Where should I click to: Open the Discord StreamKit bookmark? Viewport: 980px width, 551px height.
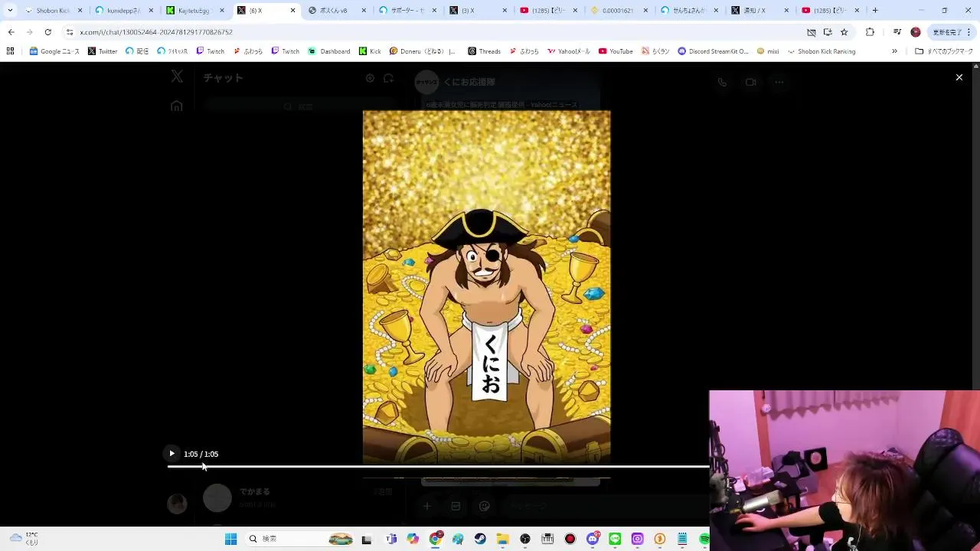click(x=713, y=51)
